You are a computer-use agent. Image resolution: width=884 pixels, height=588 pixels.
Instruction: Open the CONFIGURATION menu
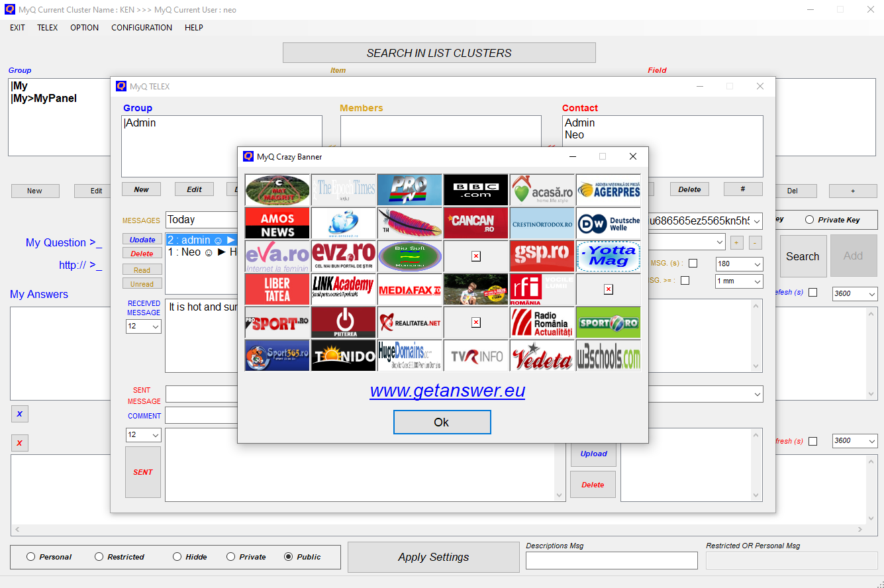coord(142,28)
